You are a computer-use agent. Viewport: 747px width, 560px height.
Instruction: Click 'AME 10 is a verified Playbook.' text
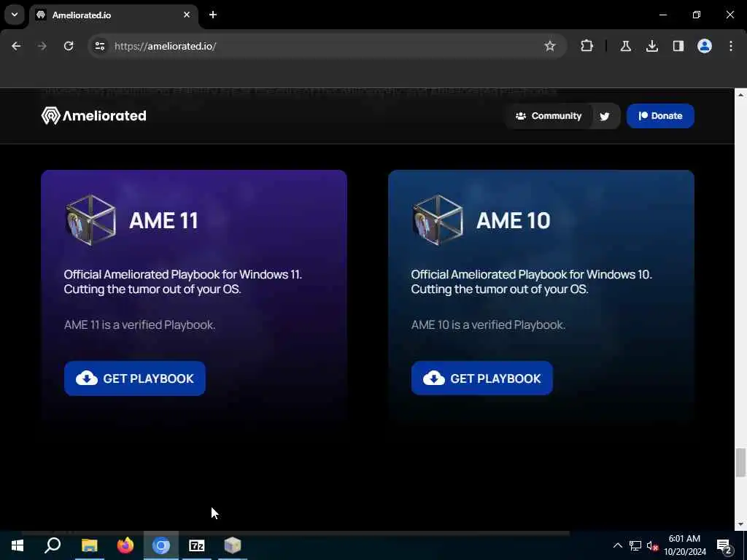(488, 324)
